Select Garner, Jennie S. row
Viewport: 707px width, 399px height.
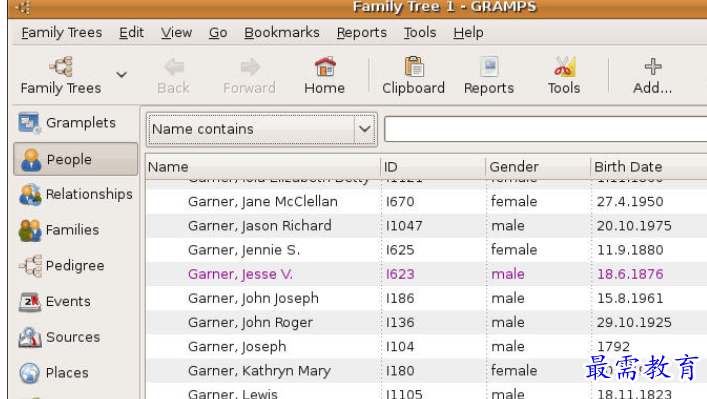pyautogui.click(x=426, y=250)
